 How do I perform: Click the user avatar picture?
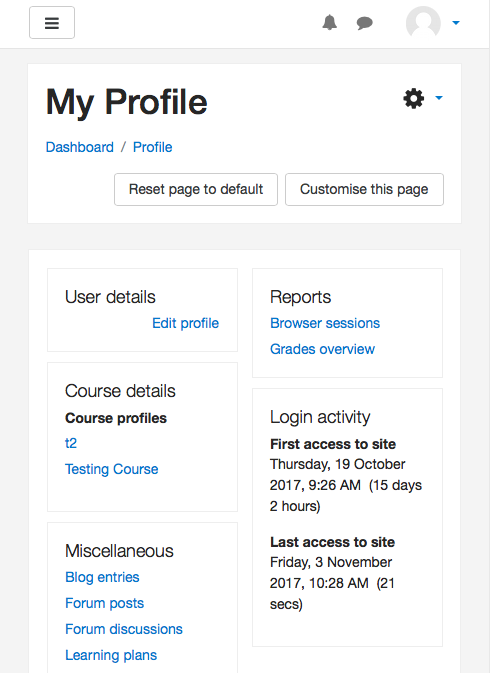[423, 23]
